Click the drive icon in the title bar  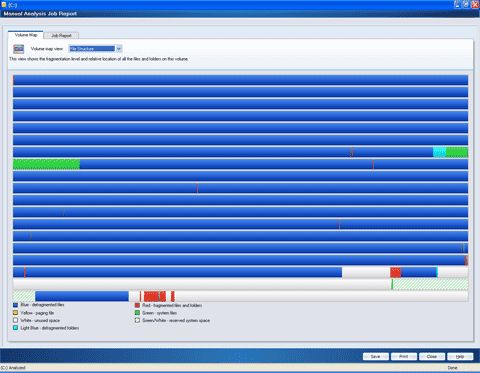click(x=4, y=5)
